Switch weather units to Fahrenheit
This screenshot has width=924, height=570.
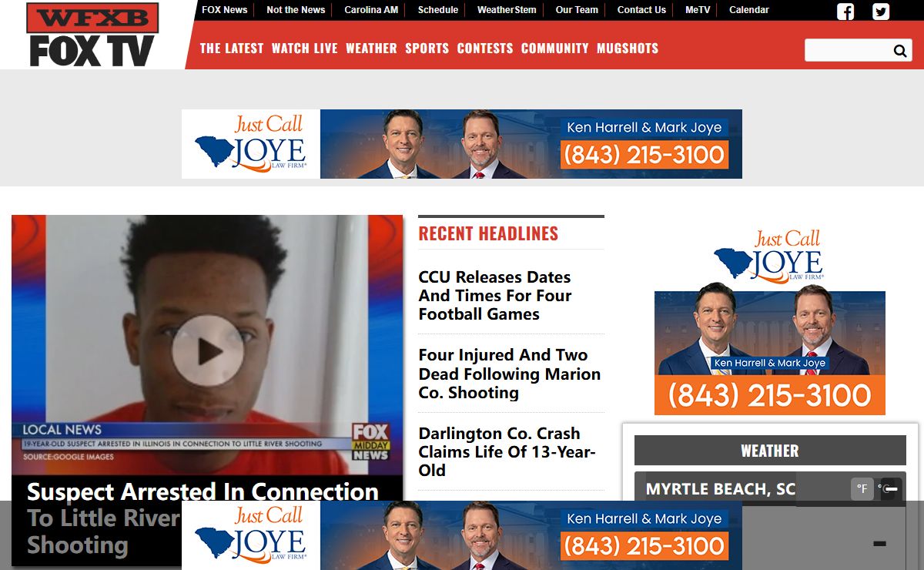pos(862,488)
